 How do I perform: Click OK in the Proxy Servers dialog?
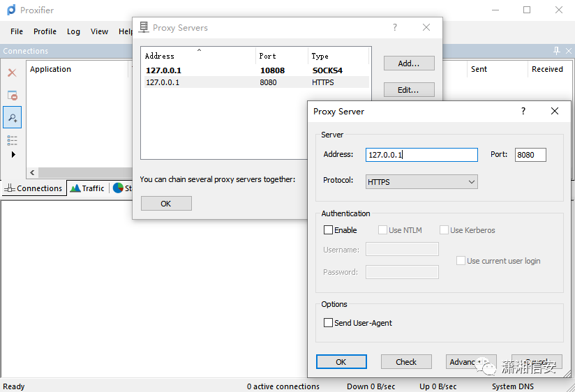(x=166, y=204)
